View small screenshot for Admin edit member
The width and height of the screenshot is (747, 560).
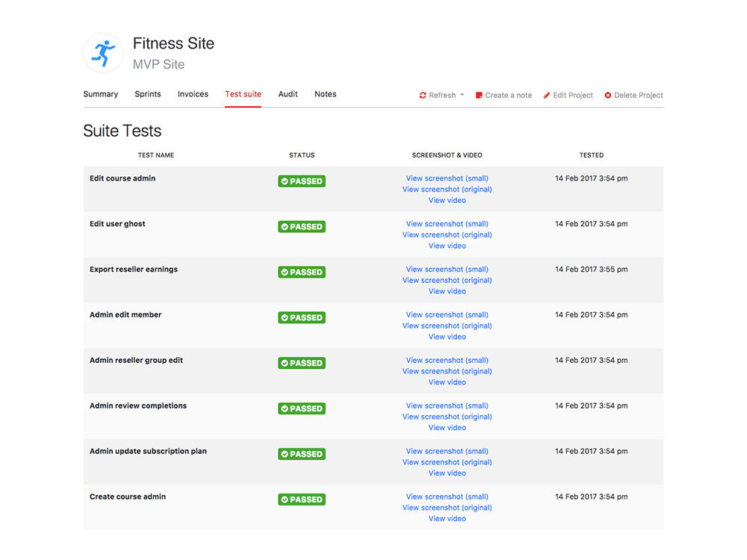click(x=447, y=315)
